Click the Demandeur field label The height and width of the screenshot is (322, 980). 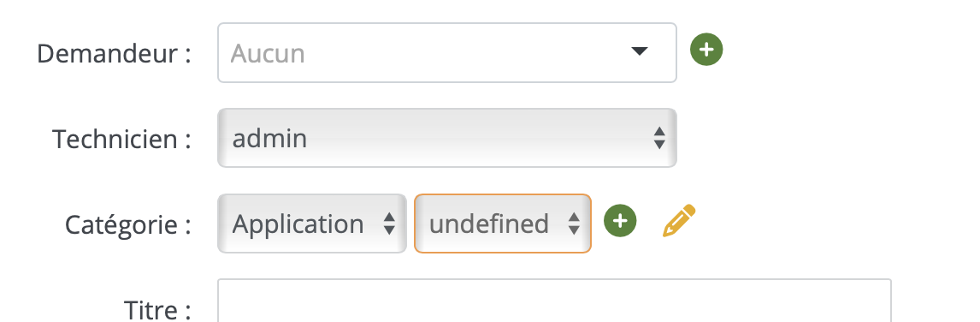point(114,53)
